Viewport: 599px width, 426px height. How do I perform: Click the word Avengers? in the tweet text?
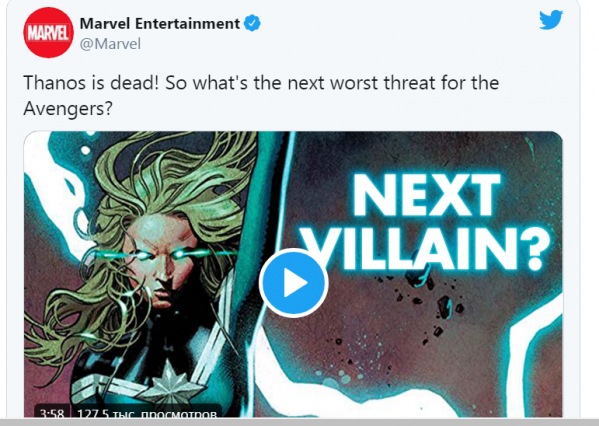click(x=68, y=109)
